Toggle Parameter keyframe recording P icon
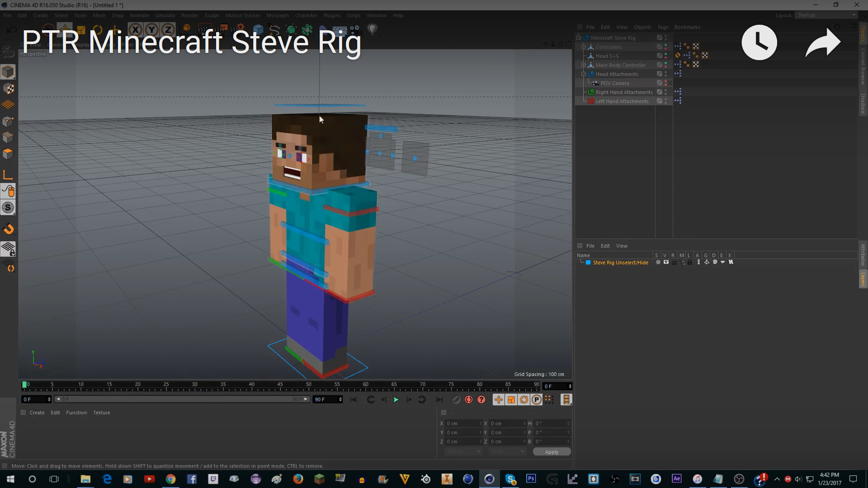The width and height of the screenshot is (868, 488). (536, 399)
